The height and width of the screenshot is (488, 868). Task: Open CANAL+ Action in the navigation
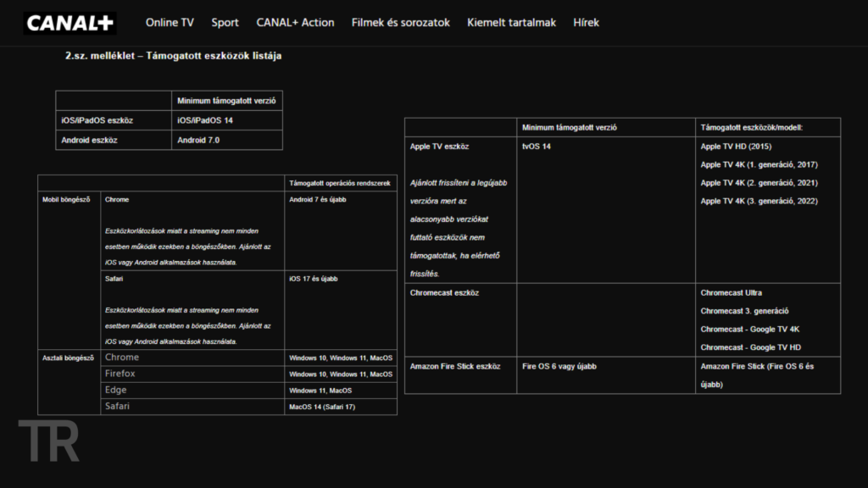click(295, 23)
